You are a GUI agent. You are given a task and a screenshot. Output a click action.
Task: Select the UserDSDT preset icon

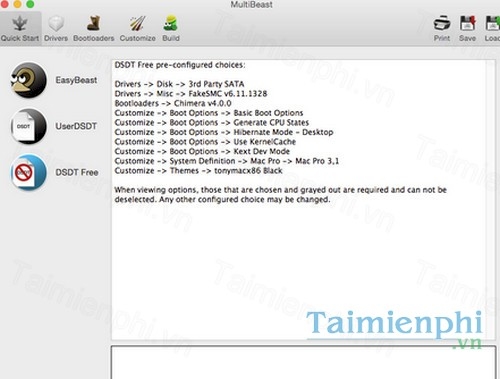[x=28, y=126]
